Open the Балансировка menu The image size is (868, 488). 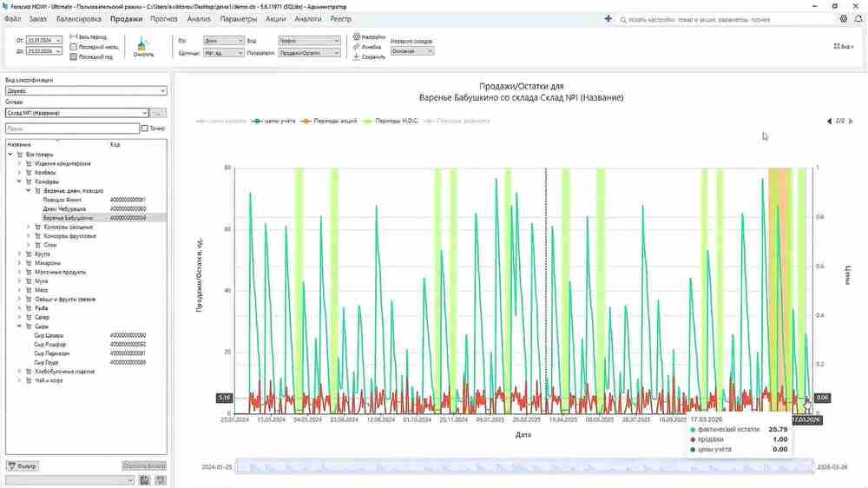click(x=79, y=19)
